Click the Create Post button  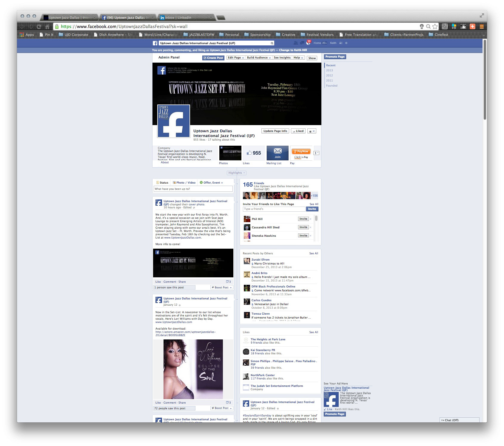(x=213, y=58)
